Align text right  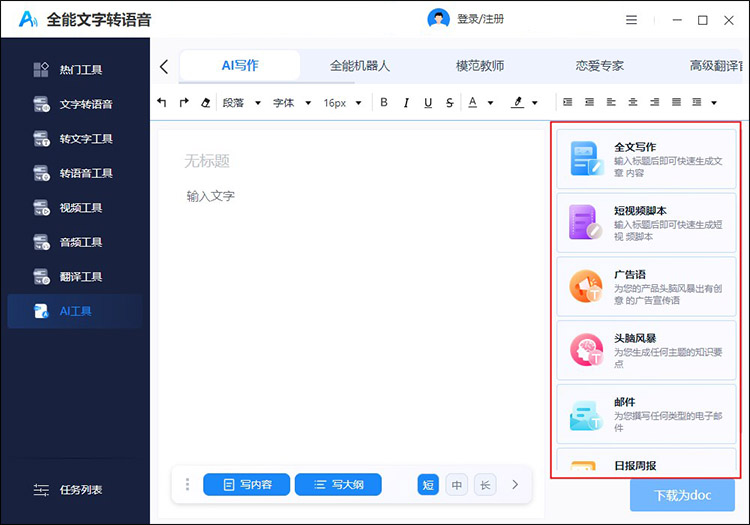[x=654, y=102]
